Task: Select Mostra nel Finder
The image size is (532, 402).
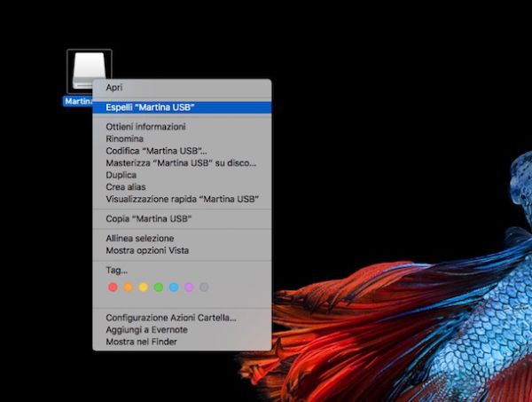Action: point(141,342)
